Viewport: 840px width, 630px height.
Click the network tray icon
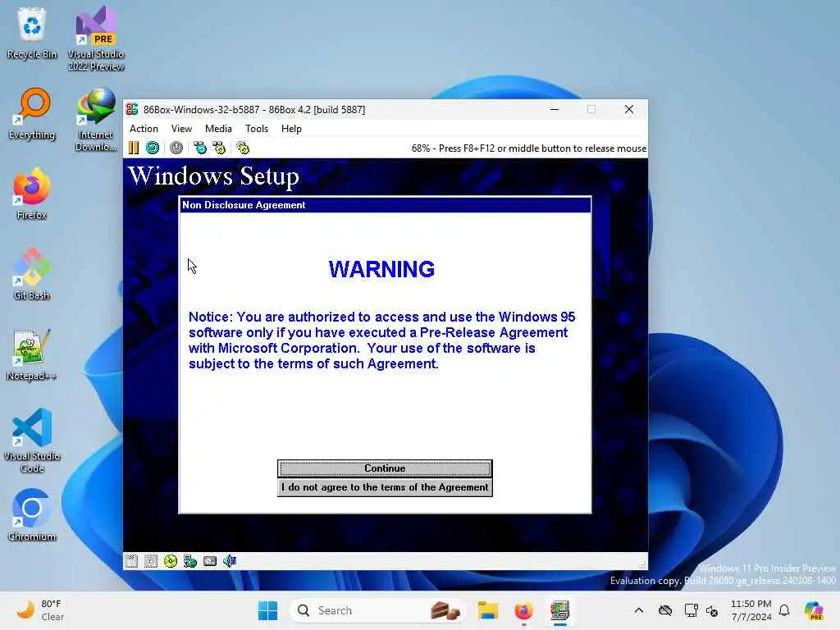pyautogui.click(x=691, y=610)
